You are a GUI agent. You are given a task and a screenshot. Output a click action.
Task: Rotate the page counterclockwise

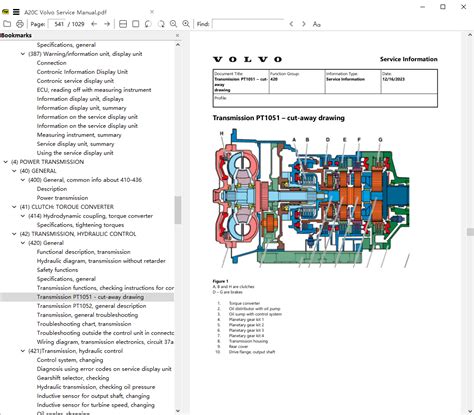(x=148, y=24)
